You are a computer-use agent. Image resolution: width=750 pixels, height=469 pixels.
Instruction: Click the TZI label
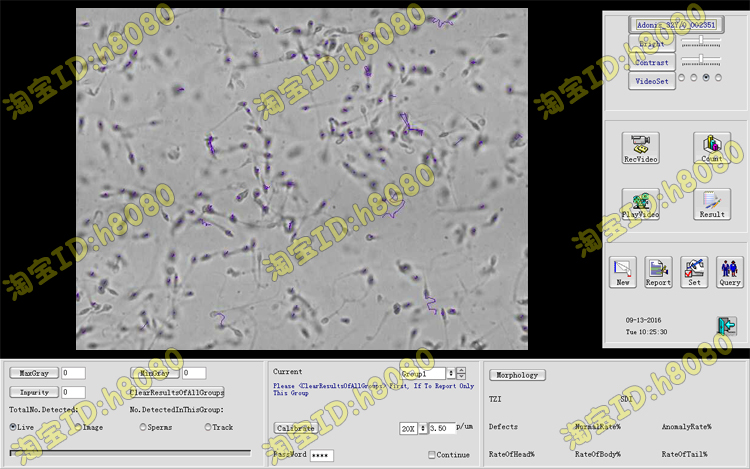pos(495,399)
